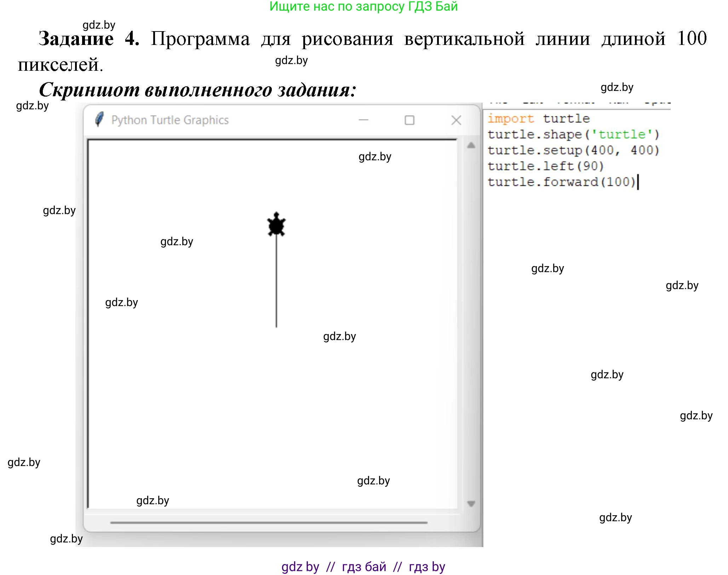This screenshot has width=728, height=575.
Task: Click the vertical scrollbar down arrow
Action: pyautogui.click(x=471, y=504)
